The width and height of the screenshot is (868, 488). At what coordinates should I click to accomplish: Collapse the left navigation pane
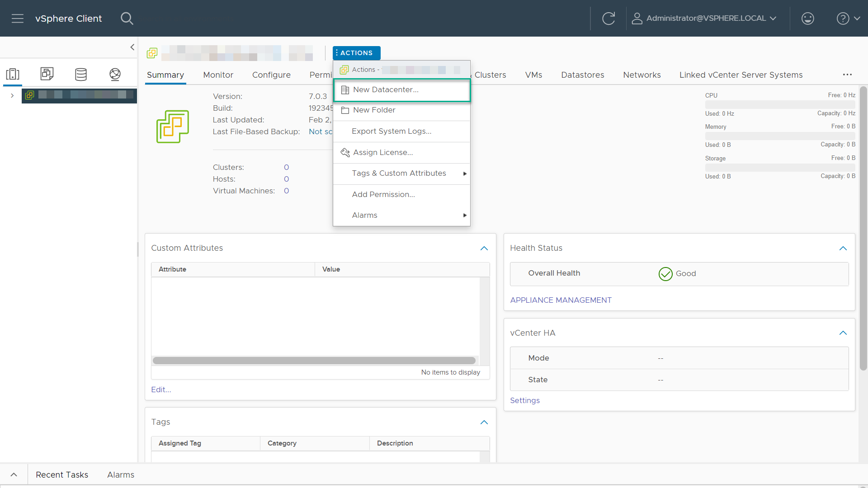click(x=132, y=47)
